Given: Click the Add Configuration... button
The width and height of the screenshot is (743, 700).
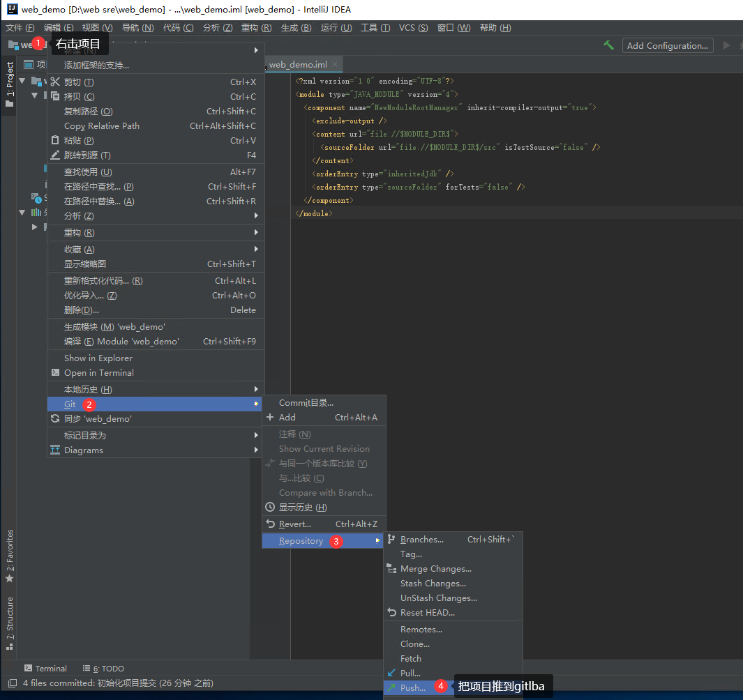Looking at the screenshot, I should (x=667, y=45).
